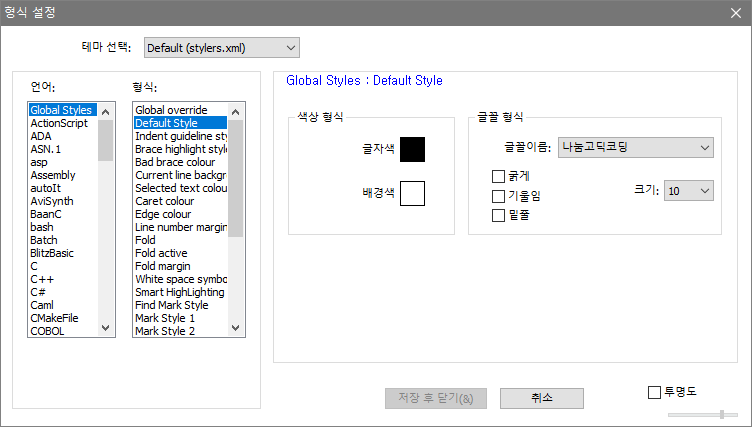This screenshot has height=427, width=752.
Task: Click style list scroll down arrow
Action: tap(235, 328)
